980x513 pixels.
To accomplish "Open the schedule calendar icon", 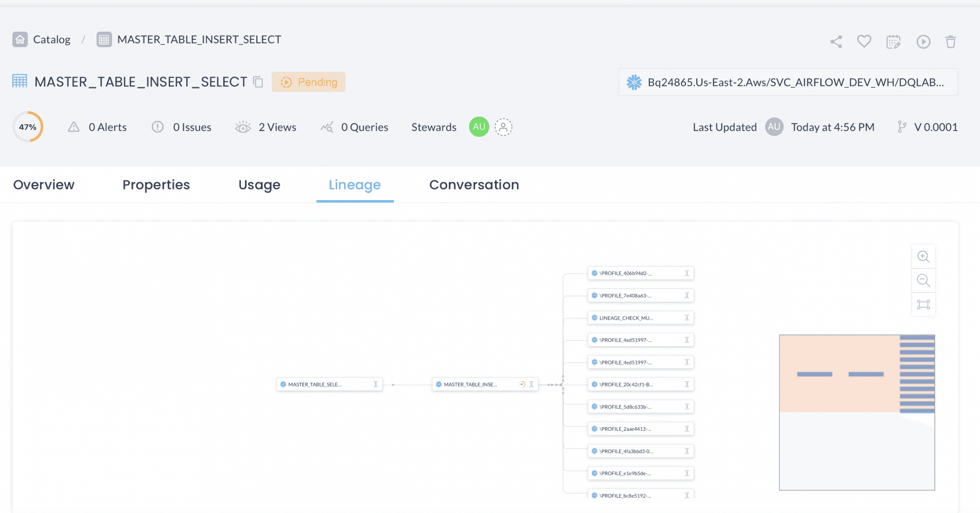I will pos(893,41).
